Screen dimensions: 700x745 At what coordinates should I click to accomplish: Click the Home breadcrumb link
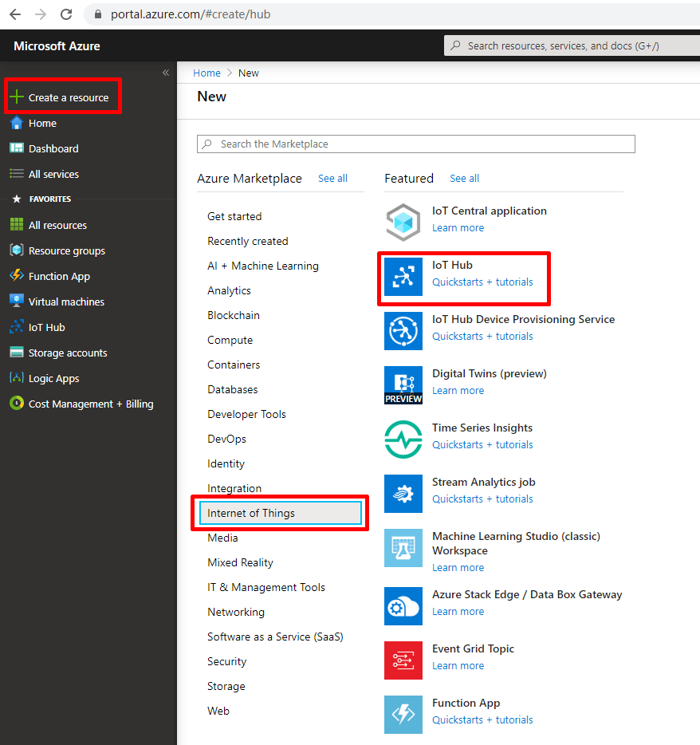tap(206, 73)
